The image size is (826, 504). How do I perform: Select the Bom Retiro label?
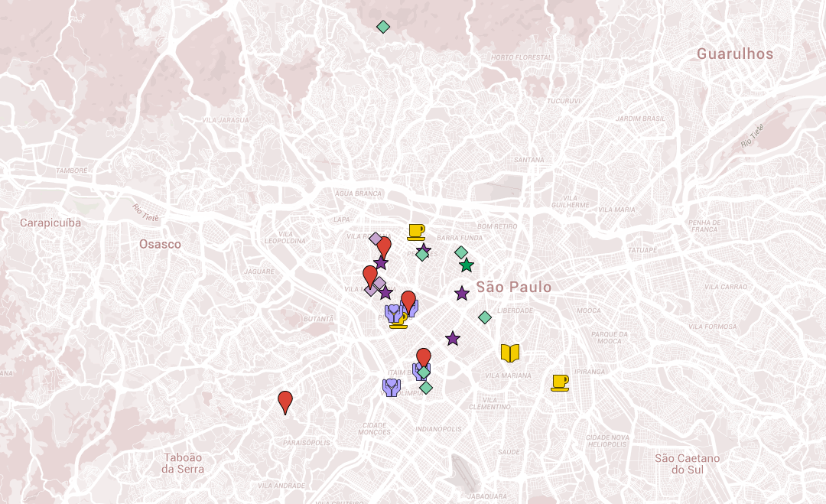click(x=497, y=226)
